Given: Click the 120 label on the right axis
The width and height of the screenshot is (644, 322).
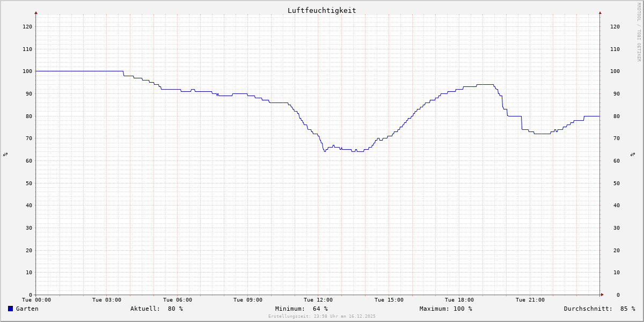Looking at the screenshot, I should tap(614, 27).
